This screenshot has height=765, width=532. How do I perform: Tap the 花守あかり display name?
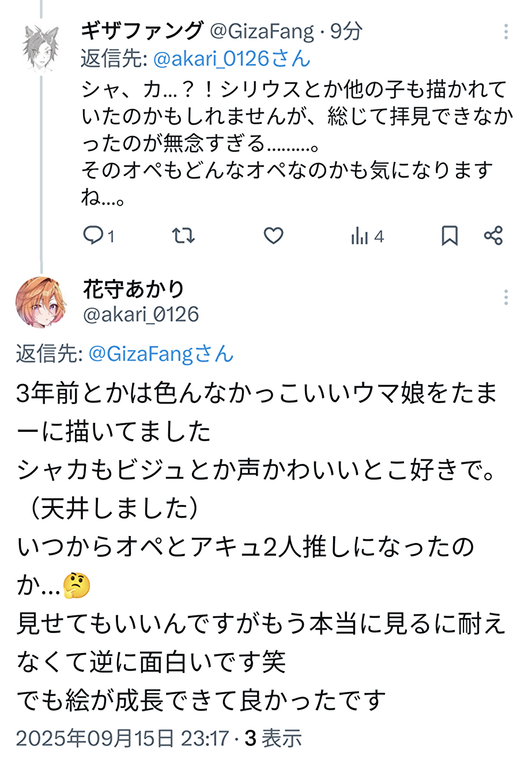click(134, 289)
